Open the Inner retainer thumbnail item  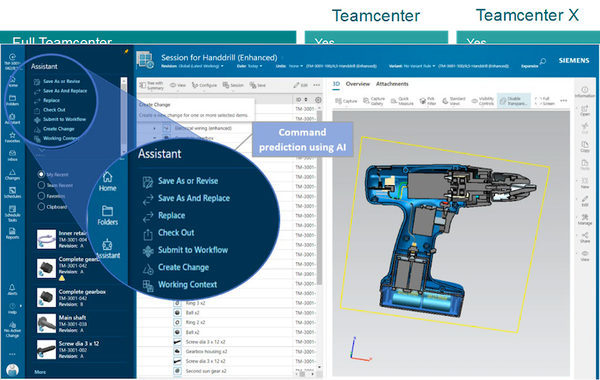pos(46,240)
